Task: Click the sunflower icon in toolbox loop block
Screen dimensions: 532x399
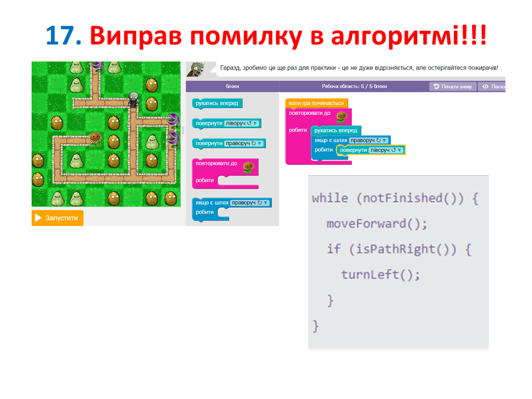Action: tap(249, 167)
